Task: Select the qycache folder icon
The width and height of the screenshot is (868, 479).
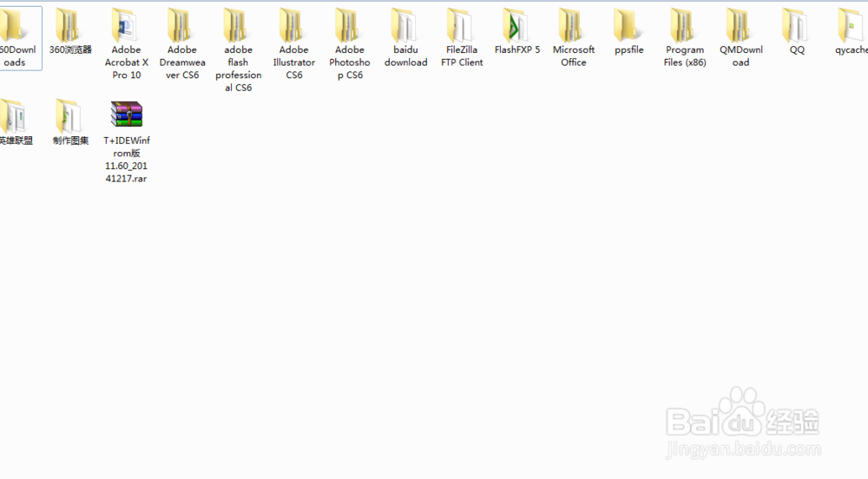Action: [852, 25]
